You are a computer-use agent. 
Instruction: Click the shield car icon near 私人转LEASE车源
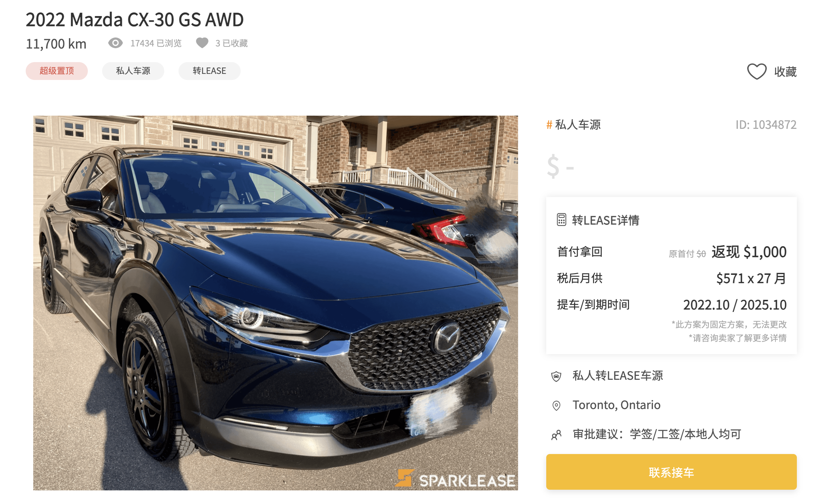pyautogui.click(x=556, y=376)
